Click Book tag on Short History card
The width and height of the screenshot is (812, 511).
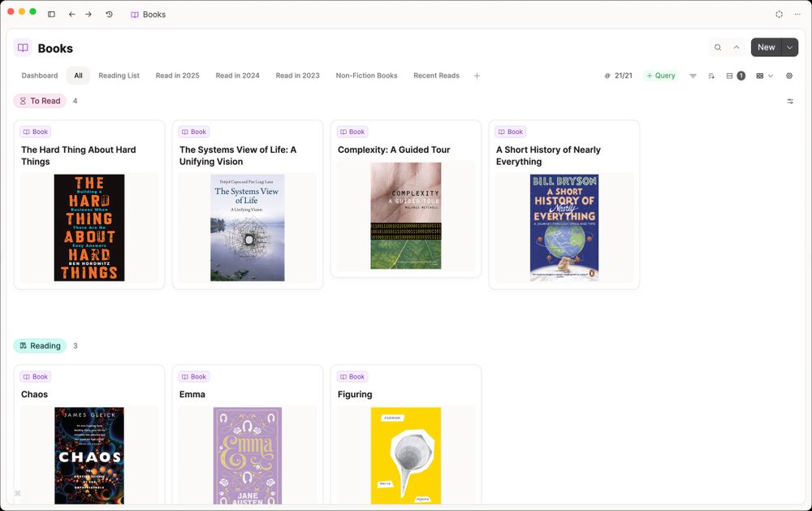pyautogui.click(x=511, y=132)
